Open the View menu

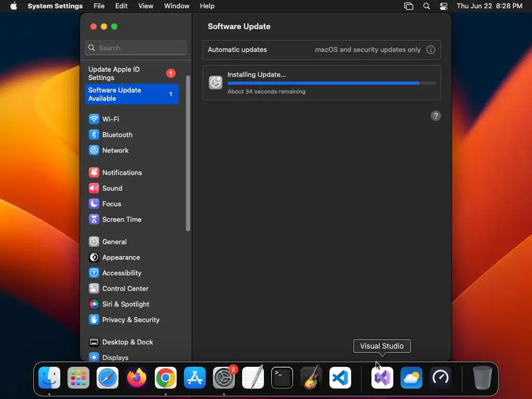pyautogui.click(x=145, y=6)
